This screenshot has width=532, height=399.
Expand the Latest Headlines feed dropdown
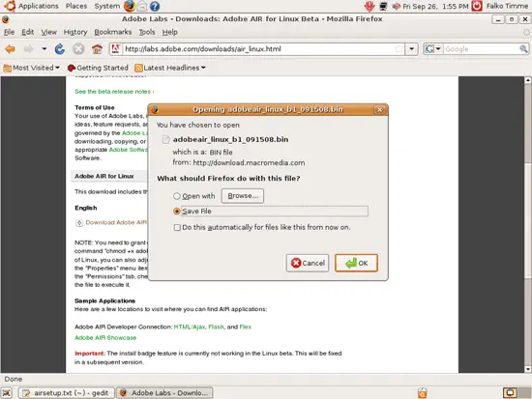point(170,68)
